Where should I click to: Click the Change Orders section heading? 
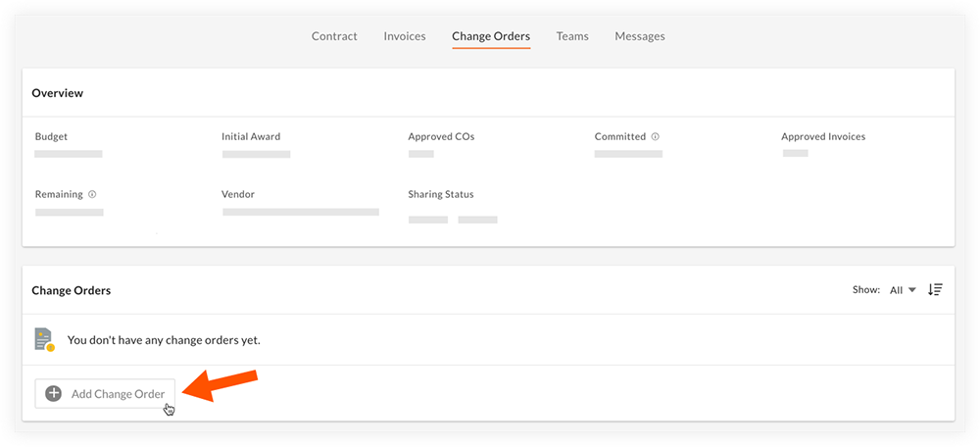[72, 291]
